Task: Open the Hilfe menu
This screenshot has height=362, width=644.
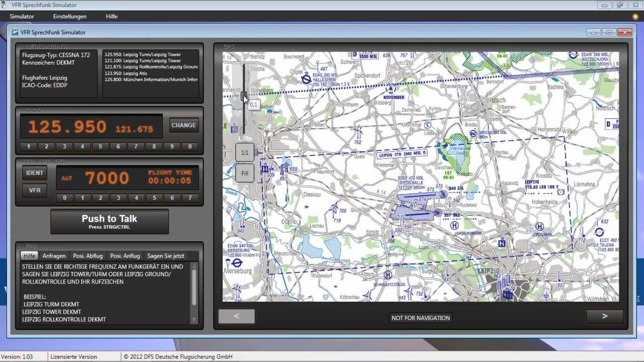Action: coord(112,17)
